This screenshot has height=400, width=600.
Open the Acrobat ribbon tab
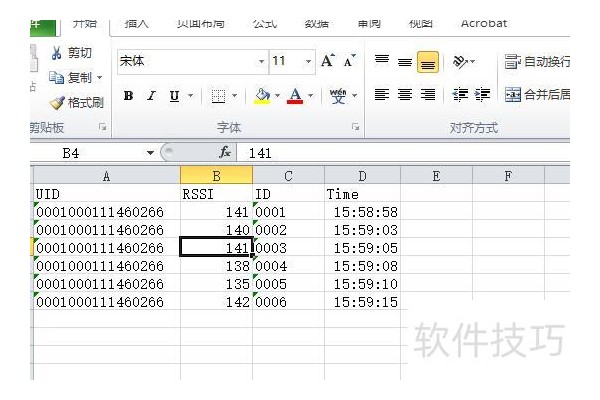point(484,24)
